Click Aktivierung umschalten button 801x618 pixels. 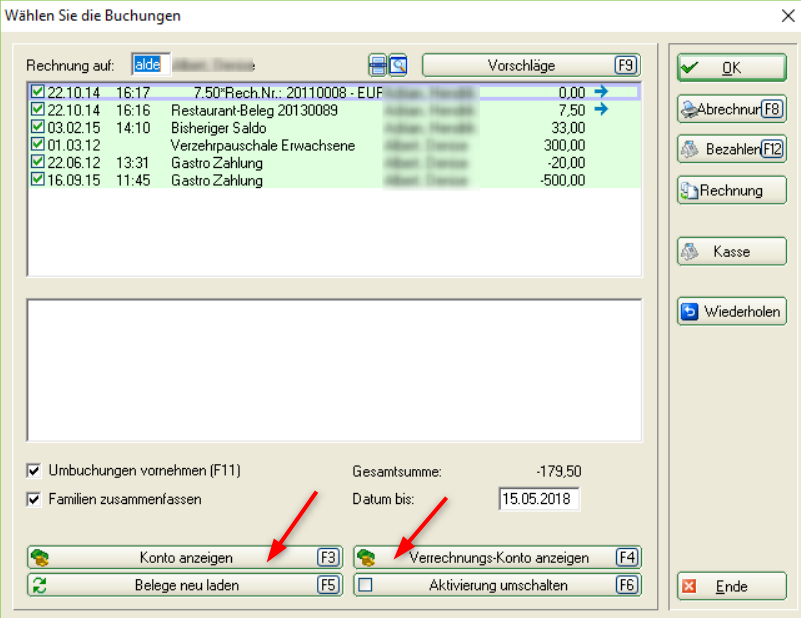[497, 585]
